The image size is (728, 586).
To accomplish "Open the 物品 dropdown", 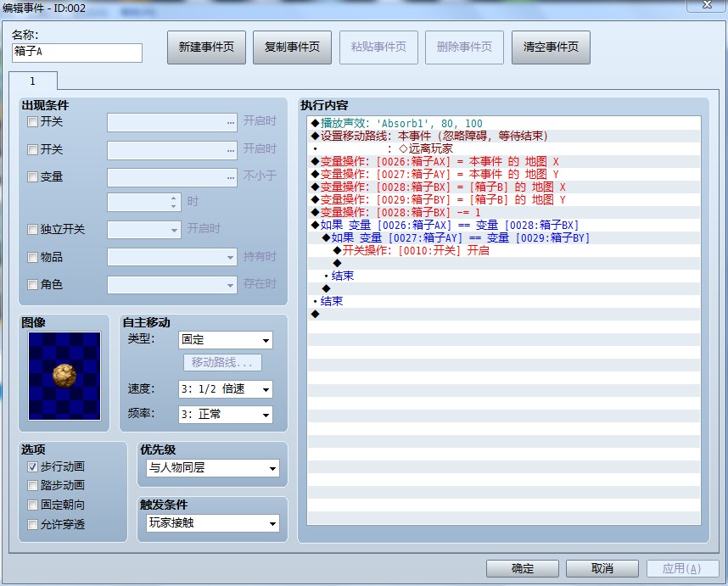I will (172, 257).
